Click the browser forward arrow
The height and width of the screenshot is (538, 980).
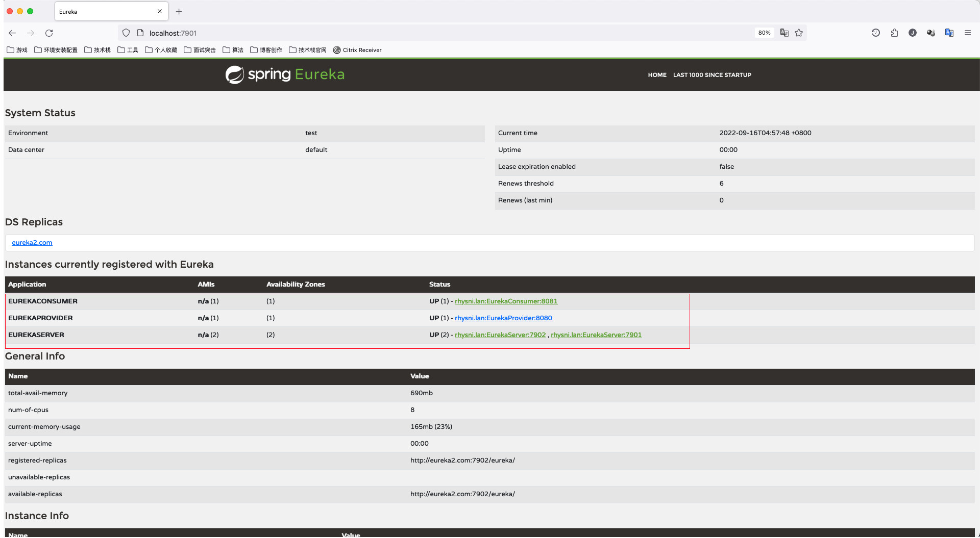click(x=31, y=33)
